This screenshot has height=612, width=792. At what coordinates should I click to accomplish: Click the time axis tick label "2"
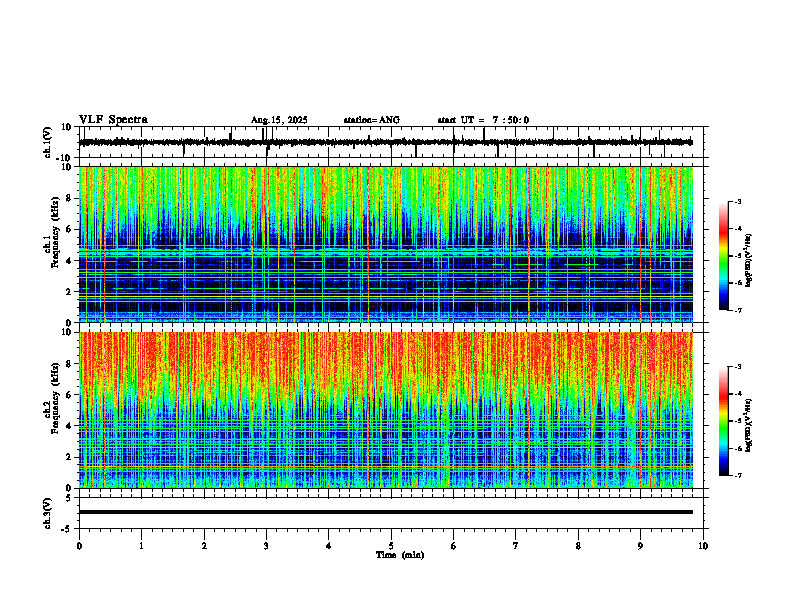coord(204,546)
